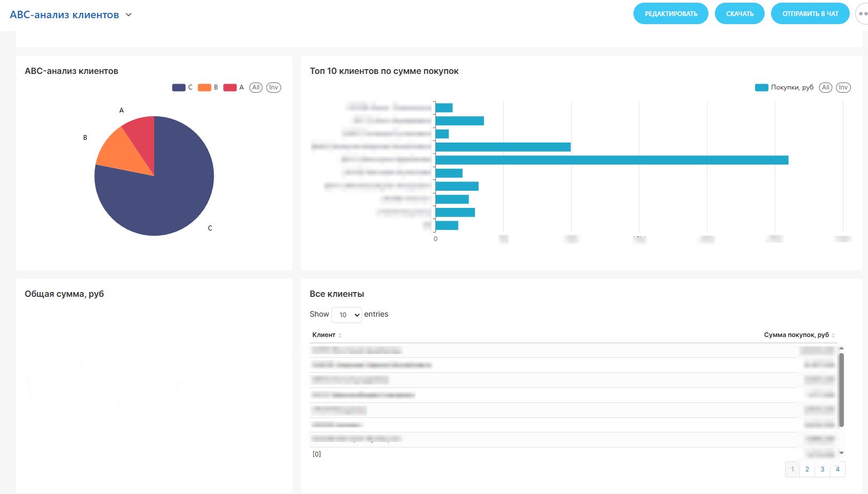Open the more options ellipsis menu
Screen dimensions: 868x494
862,14
